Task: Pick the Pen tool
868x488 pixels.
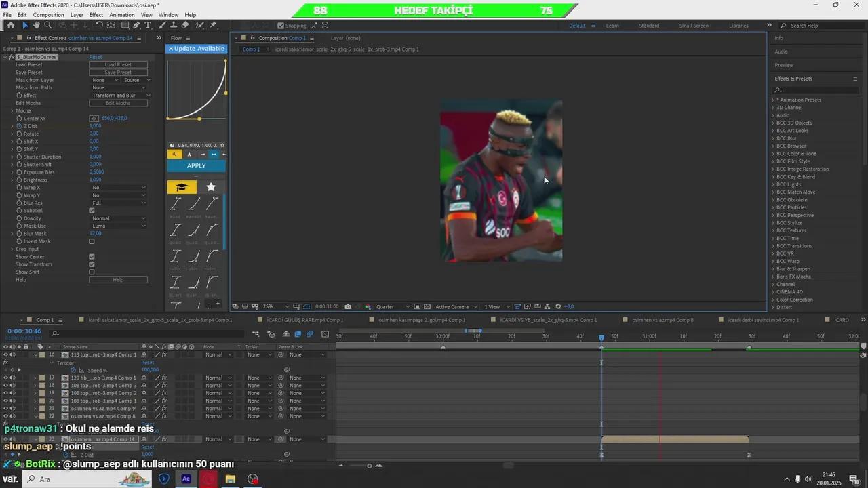Action: tap(138, 26)
